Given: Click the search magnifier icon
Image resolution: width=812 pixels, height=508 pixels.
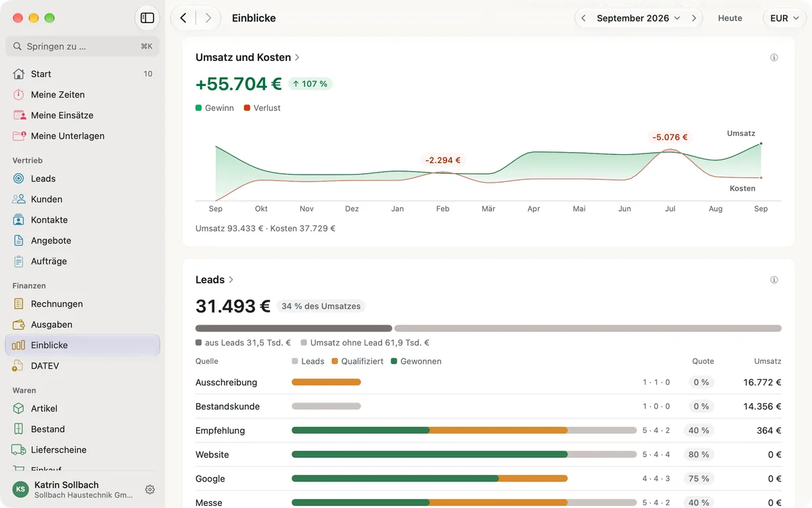Looking at the screenshot, I should [x=18, y=47].
